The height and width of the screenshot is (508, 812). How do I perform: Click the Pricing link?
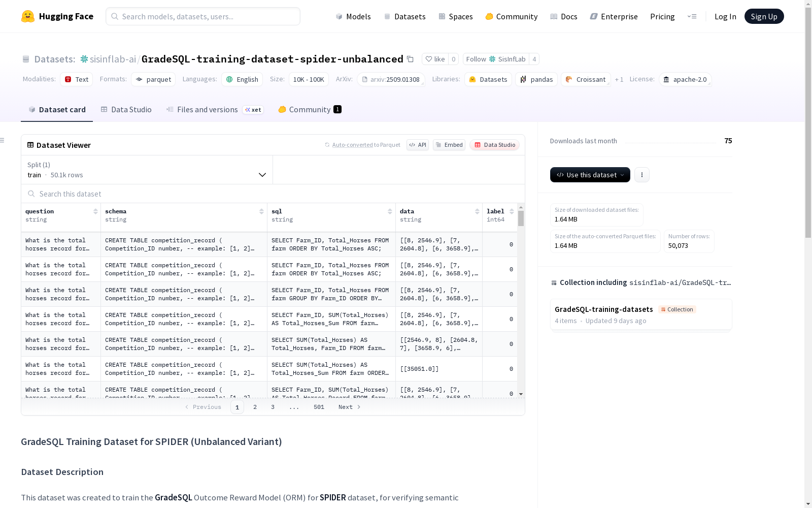click(x=662, y=16)
